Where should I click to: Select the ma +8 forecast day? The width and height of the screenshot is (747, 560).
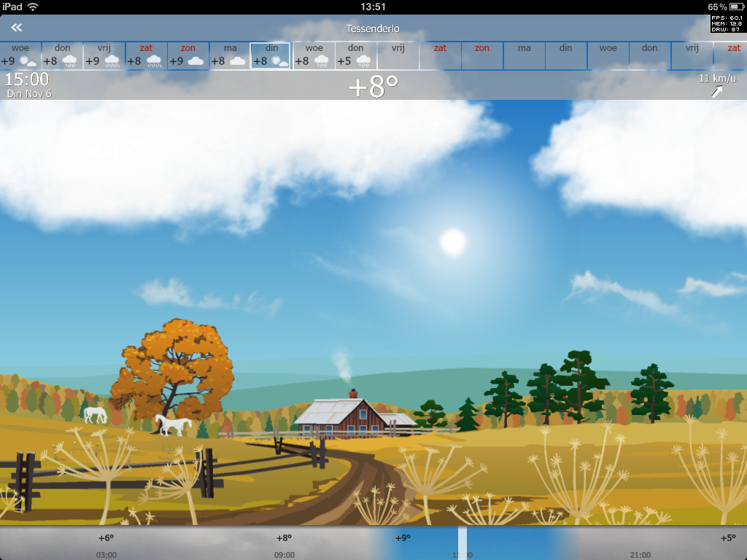tap(230, 55)
